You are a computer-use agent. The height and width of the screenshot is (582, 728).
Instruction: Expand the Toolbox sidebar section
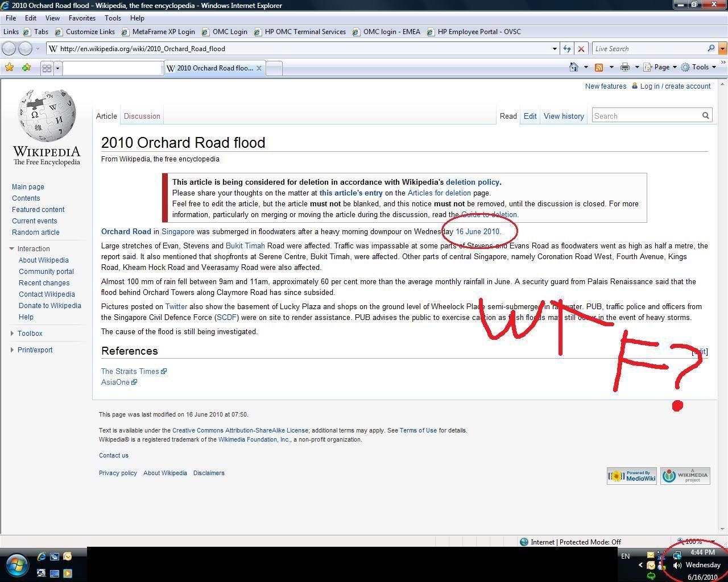point(30,334)
